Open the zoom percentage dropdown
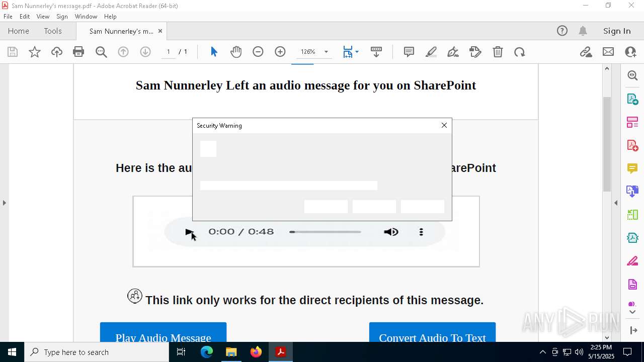 click(326, 52)
